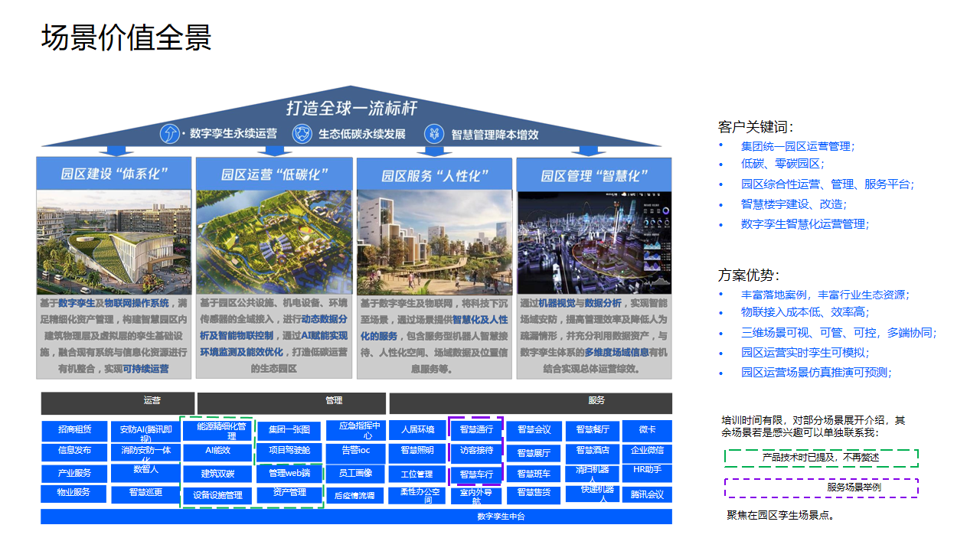Select the 运营 category header bar
The width and height of the screenshot is (980, 551).
pos(117,403)
